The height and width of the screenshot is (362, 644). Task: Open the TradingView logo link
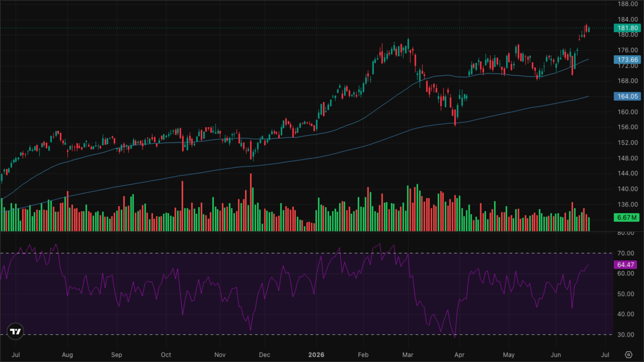(x=15, y=331)
